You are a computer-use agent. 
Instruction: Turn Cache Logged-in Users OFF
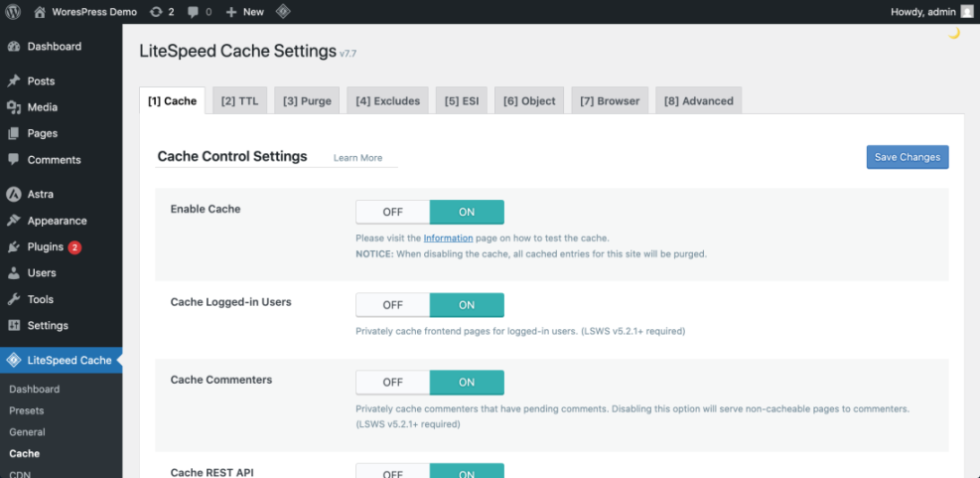tap(393, 305)
